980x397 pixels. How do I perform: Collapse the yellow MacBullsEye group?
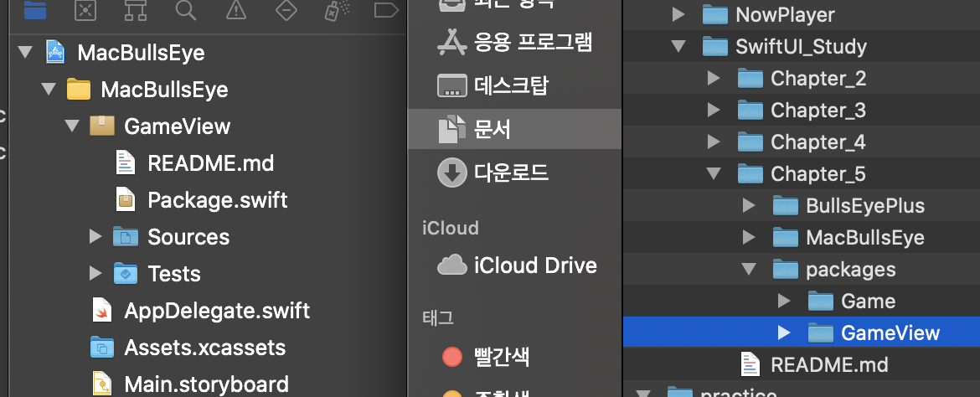48,90
